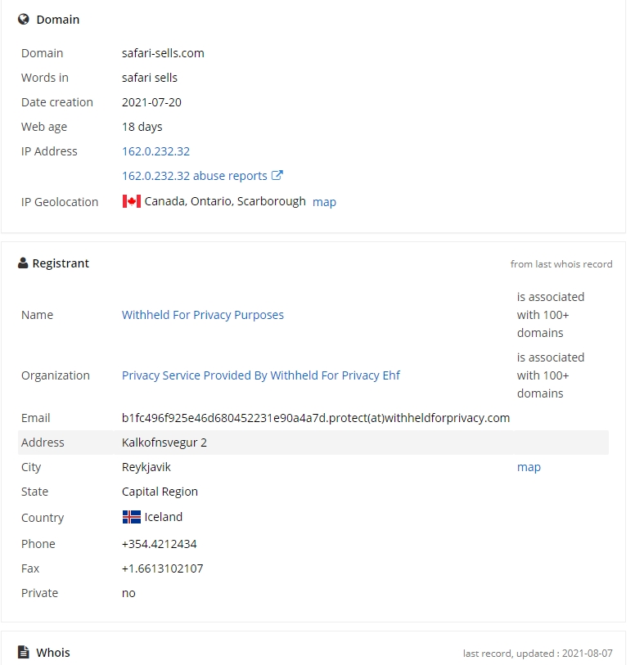Open map link next to Scarborough geolocation
Screen dimensions: 644x665
(324, 202)
